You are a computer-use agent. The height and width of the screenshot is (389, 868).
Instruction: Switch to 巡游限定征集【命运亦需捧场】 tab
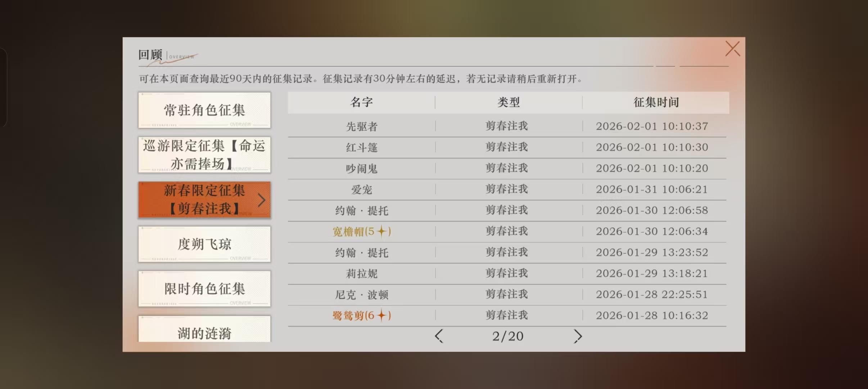204,155
